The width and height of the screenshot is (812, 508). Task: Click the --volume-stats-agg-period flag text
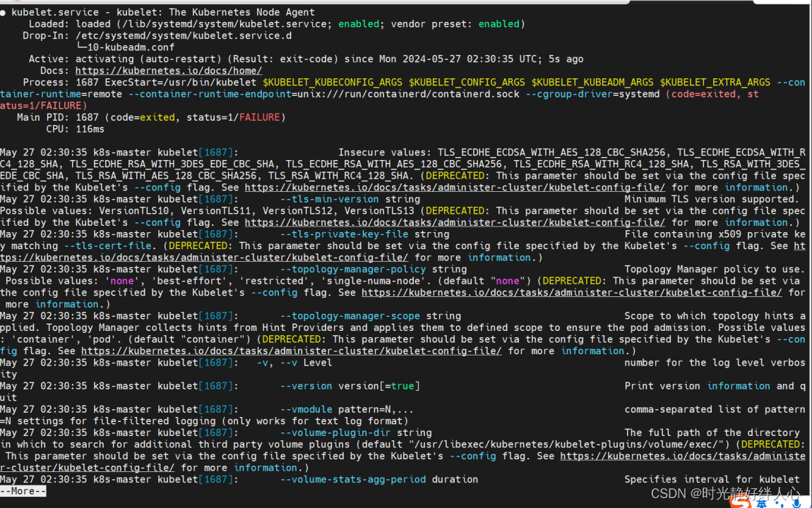click(x=352, y=479)
